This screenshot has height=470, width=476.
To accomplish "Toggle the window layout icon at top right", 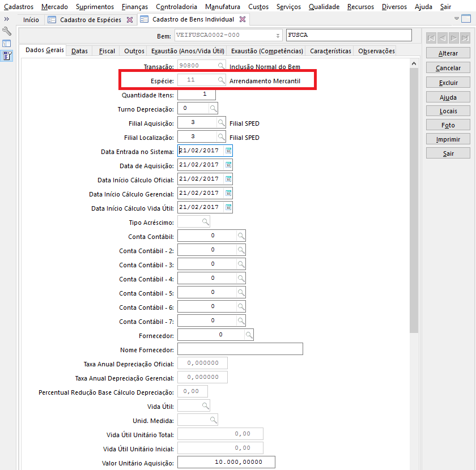I will pyautogui.click(x=466, y=19).
